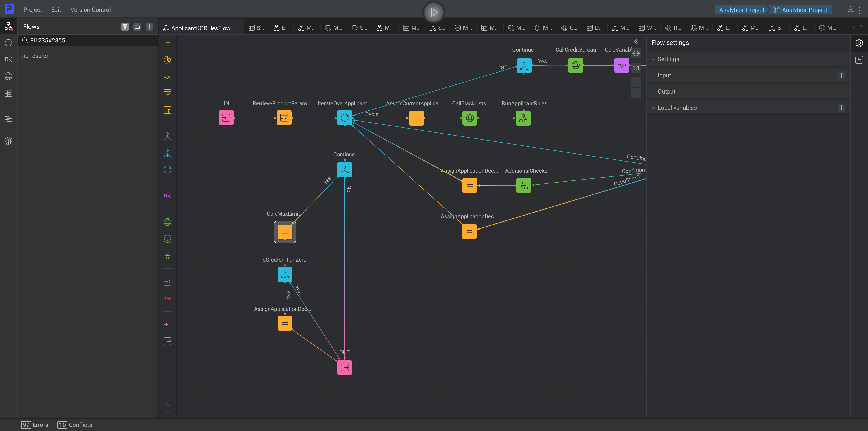Open the hexagon objects sidebar icon

[x=8, y=43]
